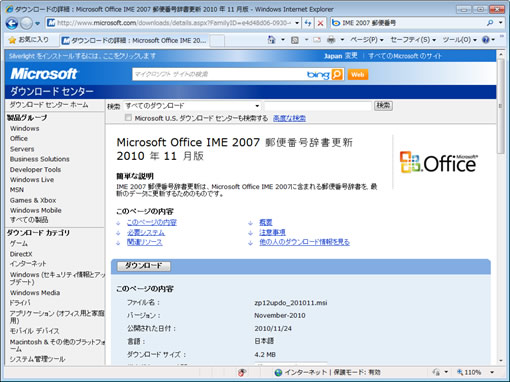This screenshot has width=510, height=382.
Task: Select Windows Mobile in sidebar
Action: pos(36,210)
